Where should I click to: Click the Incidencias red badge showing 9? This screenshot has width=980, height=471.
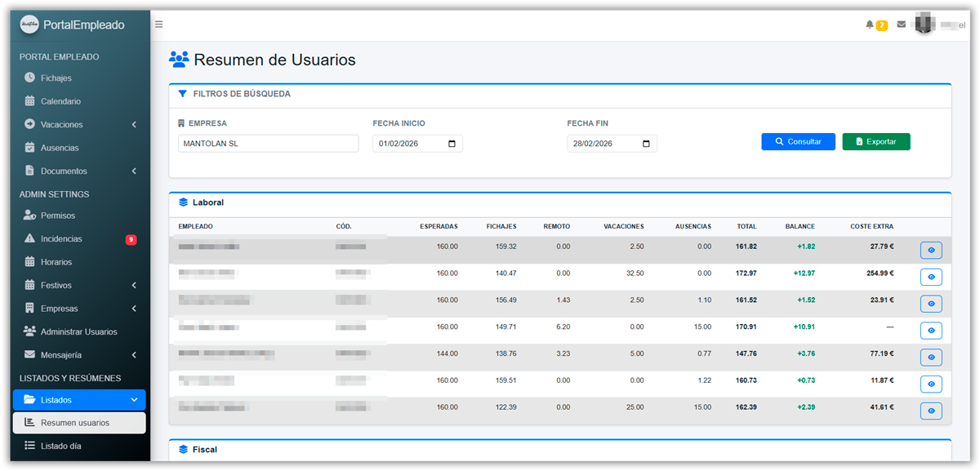131,239
